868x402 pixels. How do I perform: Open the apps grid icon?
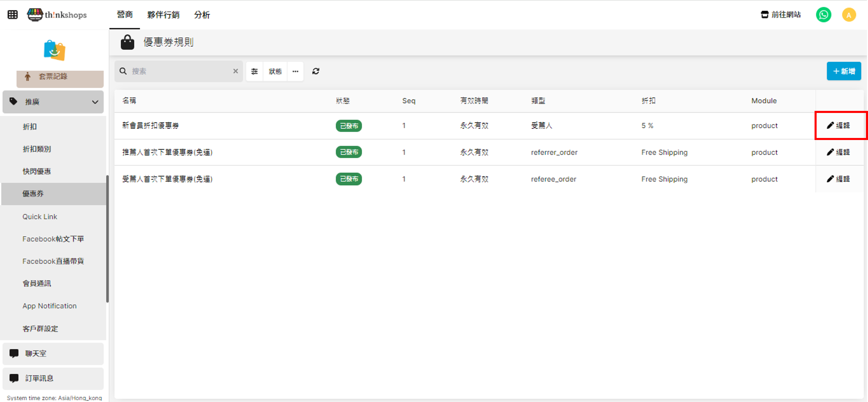pyautogui.click(x=12, y=15)
